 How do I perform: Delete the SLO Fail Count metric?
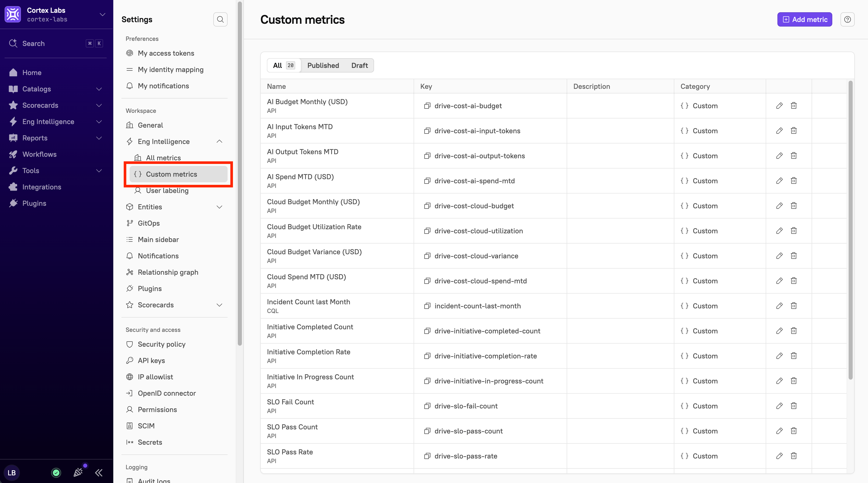[x=794, y=406]
